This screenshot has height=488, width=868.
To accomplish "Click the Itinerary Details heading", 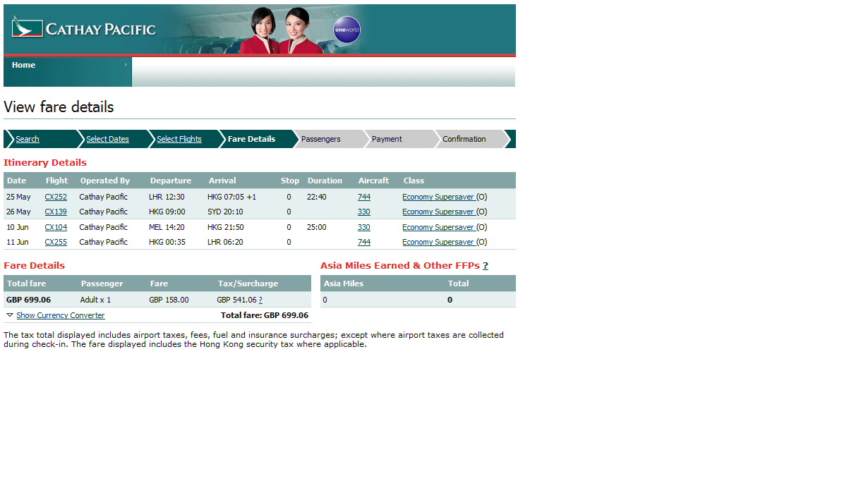I will pos(45,163).
